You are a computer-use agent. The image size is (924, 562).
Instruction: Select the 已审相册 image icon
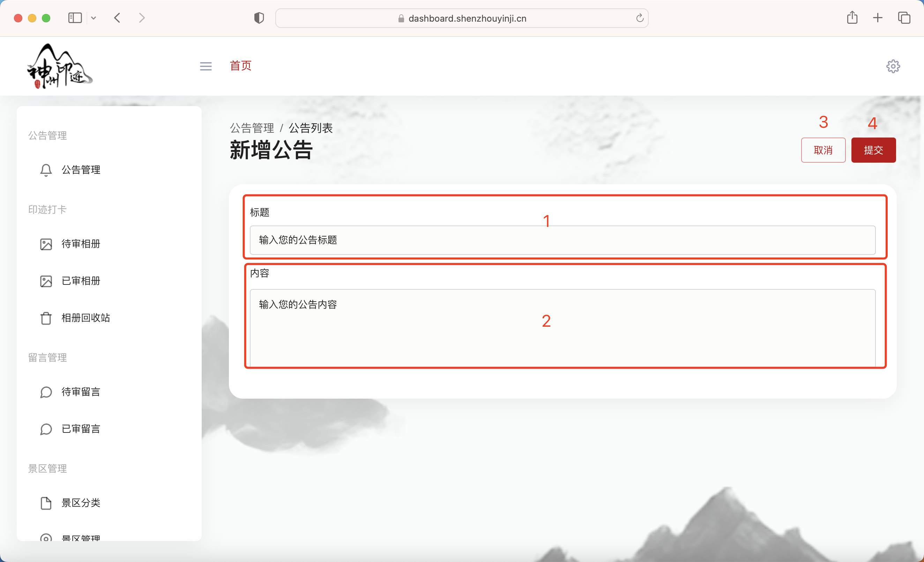tap(46, 281)
